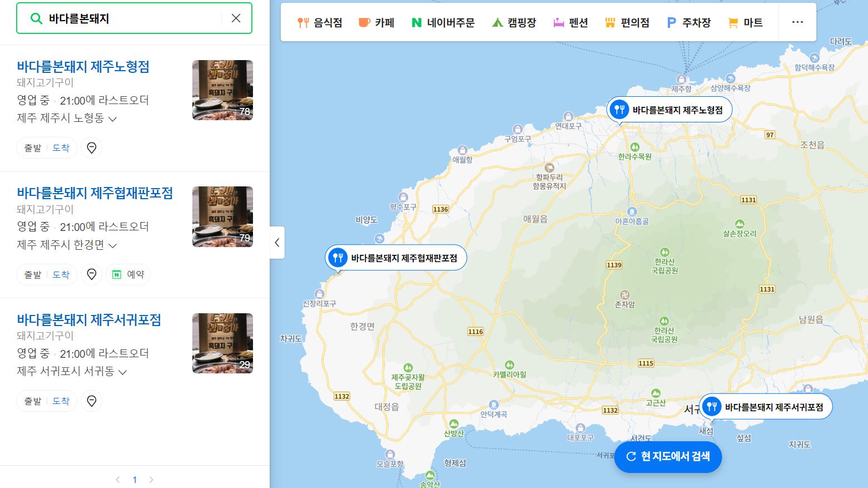Select 음식점 restaurant category filter

(x=320, y=23)
